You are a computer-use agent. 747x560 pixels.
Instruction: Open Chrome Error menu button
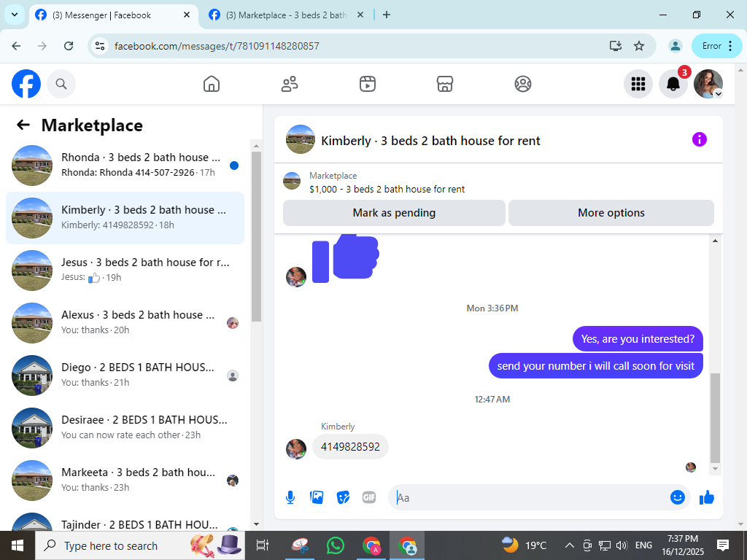pos(717,46)
